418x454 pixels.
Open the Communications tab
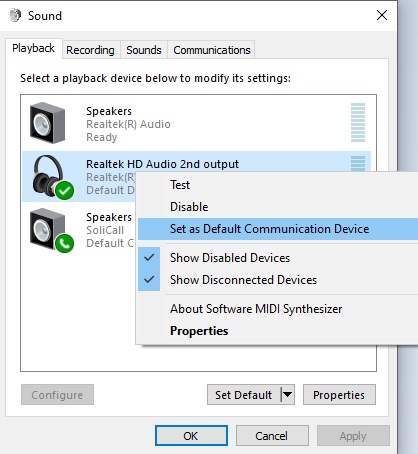212,50
